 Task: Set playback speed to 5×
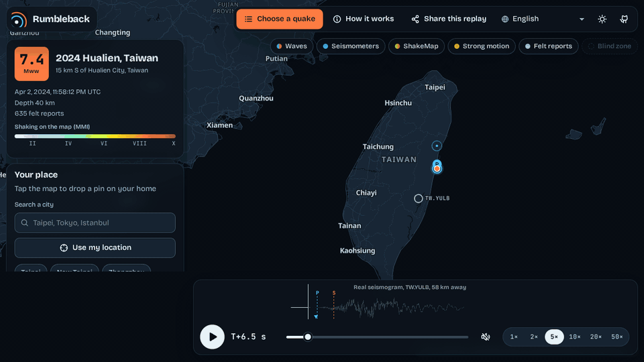point(554,337)
